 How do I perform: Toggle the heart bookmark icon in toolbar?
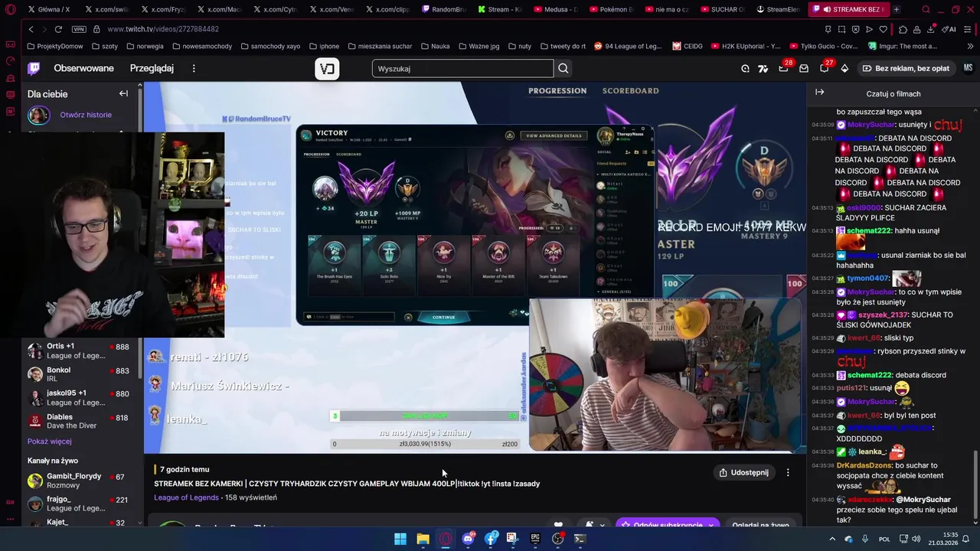(x=883, y=29)
